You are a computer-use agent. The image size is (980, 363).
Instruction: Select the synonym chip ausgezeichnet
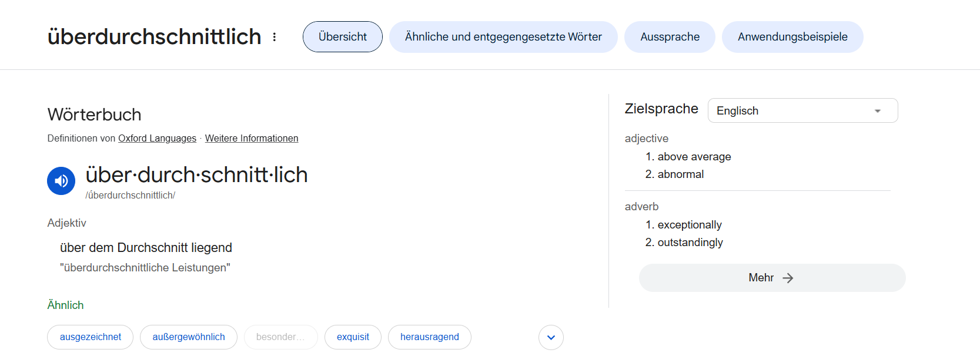pyautogui.click(x=91, y=337)
